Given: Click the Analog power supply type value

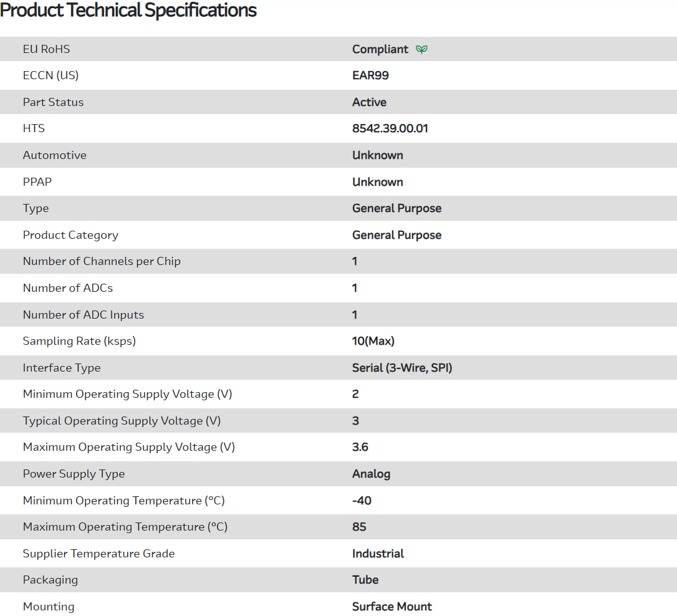Looking at the screenshot, I should pyautogui.click(x=371, y=474).
